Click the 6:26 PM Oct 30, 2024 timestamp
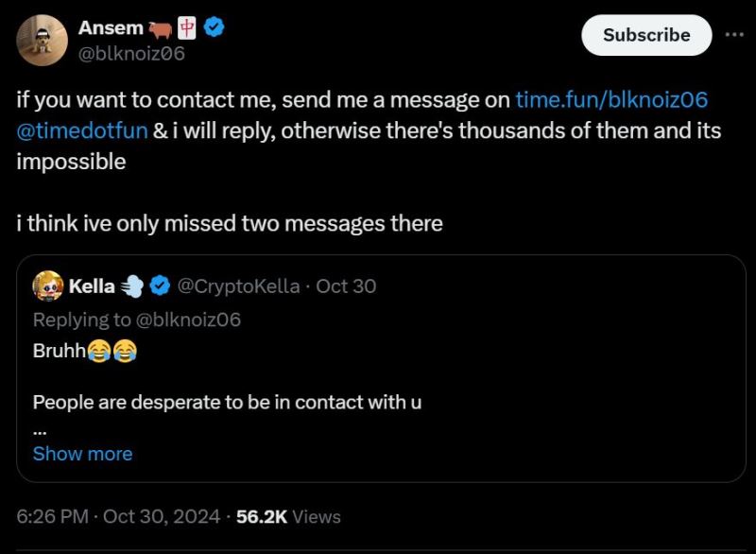The image size is (756, 554). [x=118, y=516]
